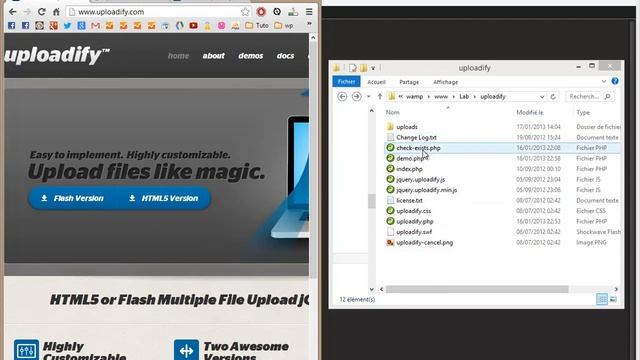Download the Flash Version
The height and width of the screenshot is (360, 640).
click(x=72, y=198)
